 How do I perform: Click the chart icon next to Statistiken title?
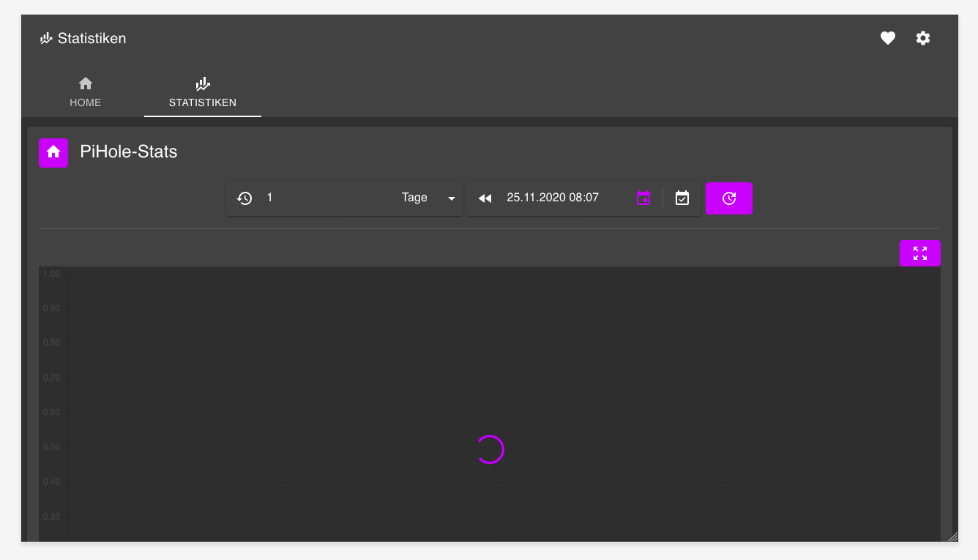coord(46,38)
